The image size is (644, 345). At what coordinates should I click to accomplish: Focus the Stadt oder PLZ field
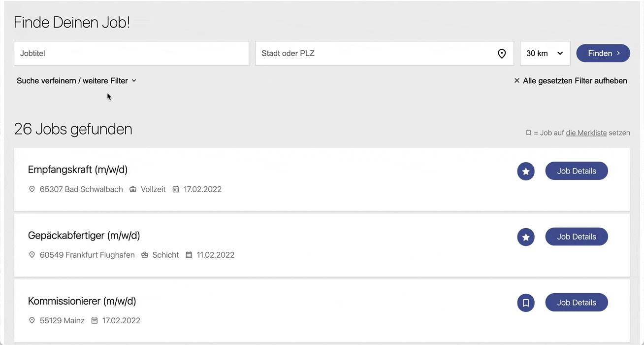tap(384, 53)
